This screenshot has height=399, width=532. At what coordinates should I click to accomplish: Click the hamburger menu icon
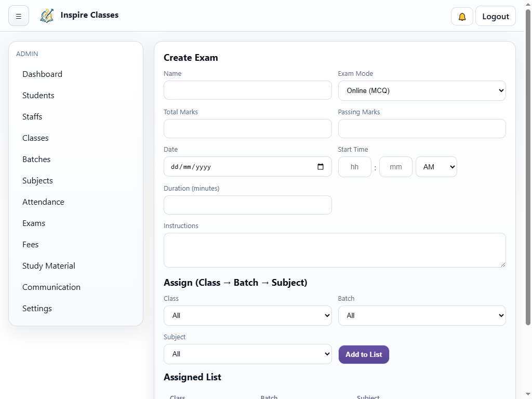point(19,16)
